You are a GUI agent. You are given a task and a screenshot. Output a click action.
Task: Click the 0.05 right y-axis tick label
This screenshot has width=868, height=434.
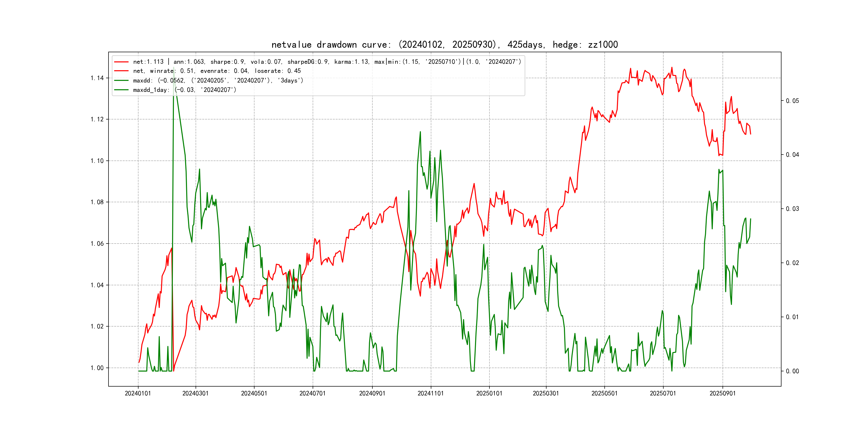click(x=792, y=101)
